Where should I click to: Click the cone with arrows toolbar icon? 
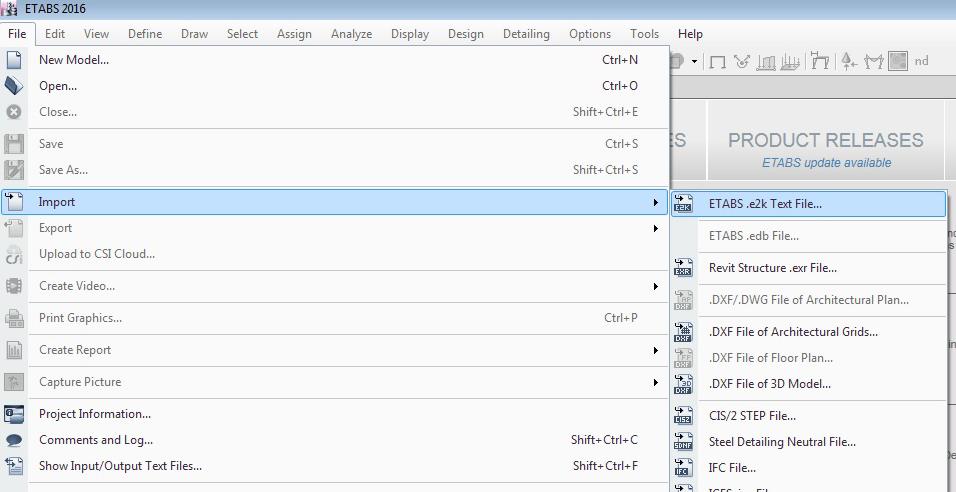[849, 61]
